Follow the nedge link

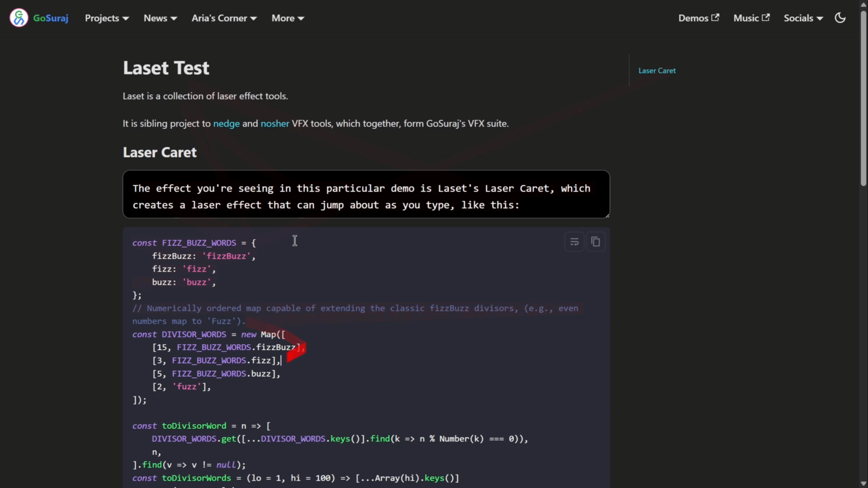(226, 124)
